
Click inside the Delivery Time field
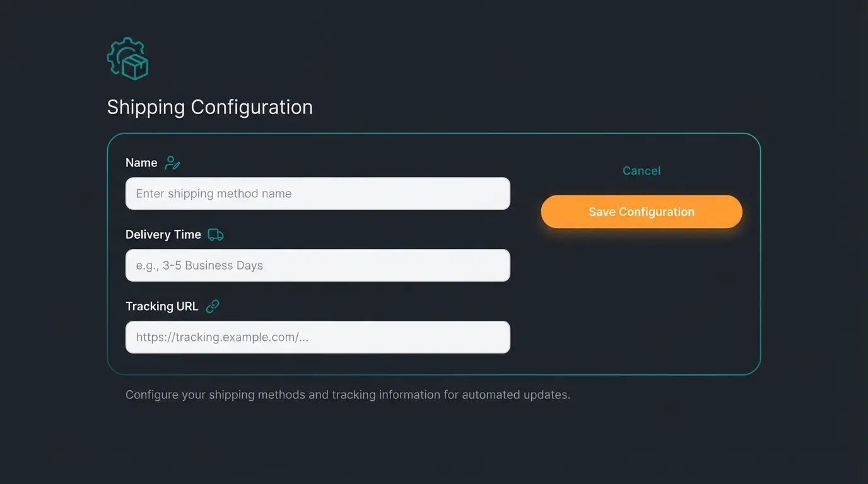[317, 265]
